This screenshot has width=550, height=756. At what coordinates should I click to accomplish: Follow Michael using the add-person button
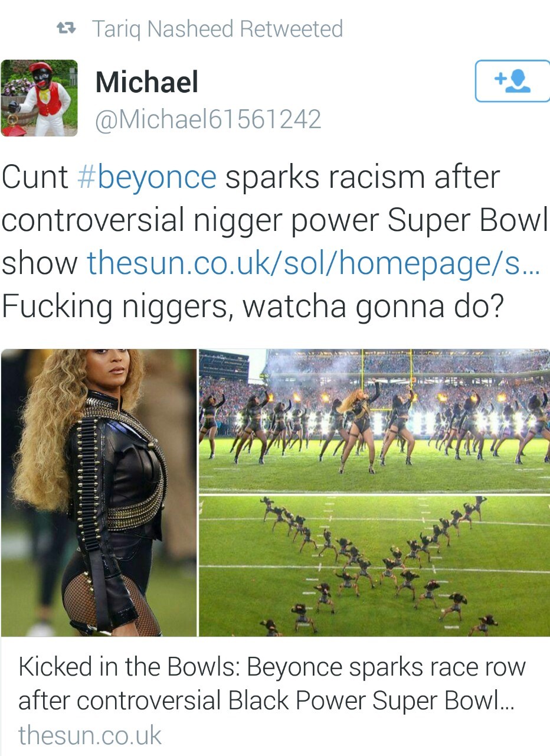pos(512,81)
